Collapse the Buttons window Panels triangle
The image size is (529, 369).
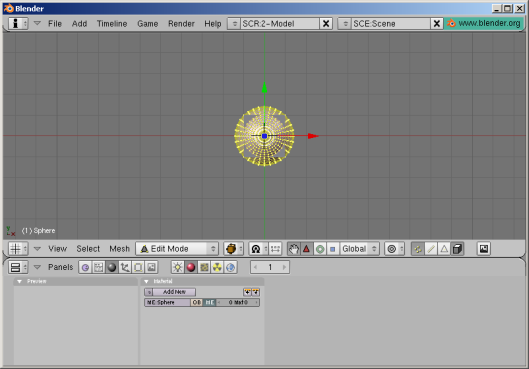[37, 267]
